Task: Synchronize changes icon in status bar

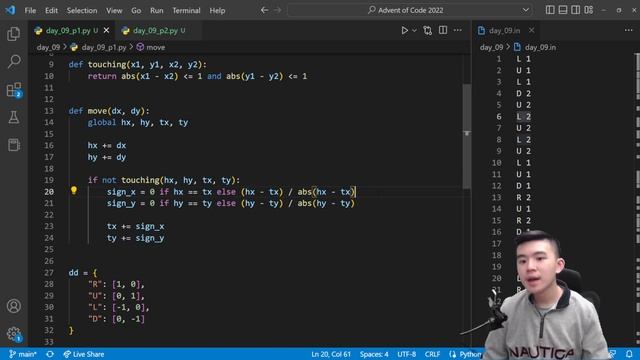Action: pos(50,354)
